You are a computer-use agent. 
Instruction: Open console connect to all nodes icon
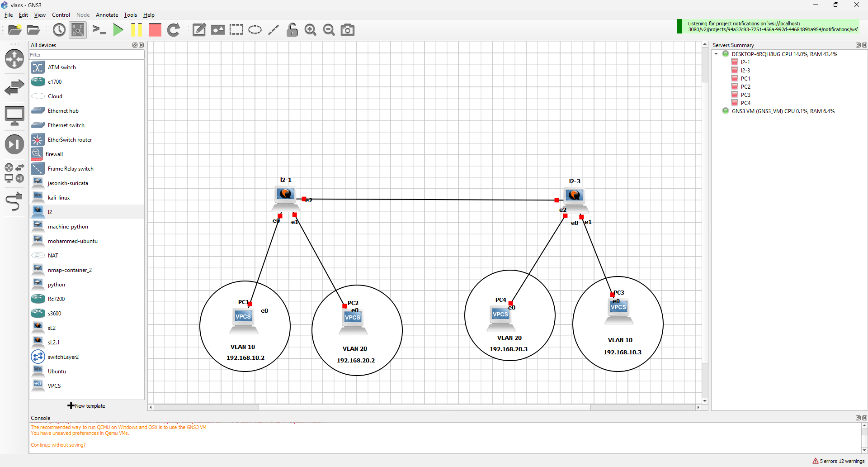click(x=99, y=30)
